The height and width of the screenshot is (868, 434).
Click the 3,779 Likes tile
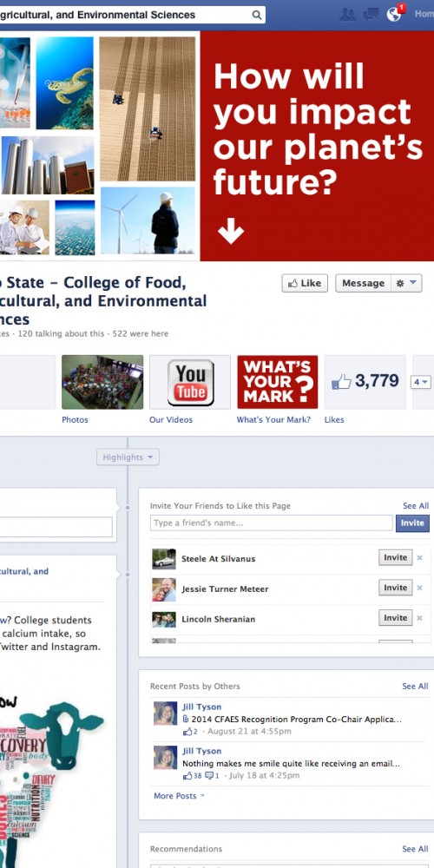[x=365, y=382]
